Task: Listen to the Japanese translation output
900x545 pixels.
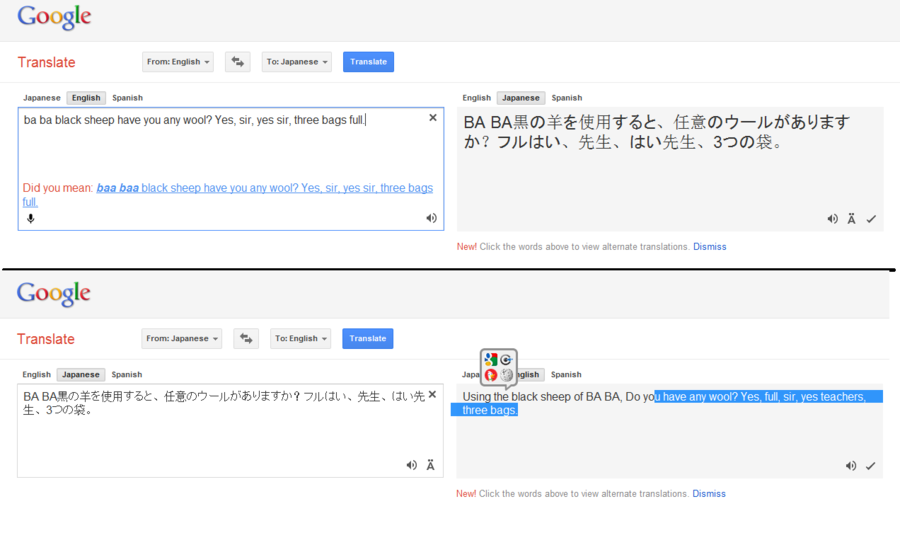Action: 832,219
